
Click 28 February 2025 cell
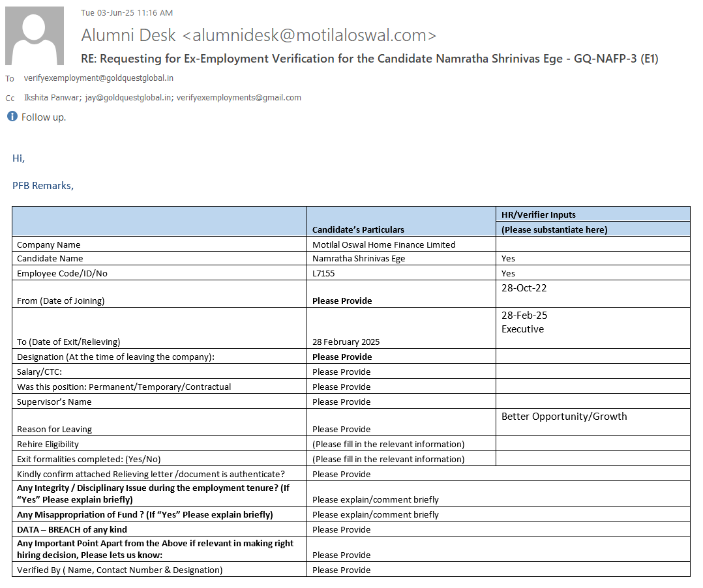[x=346, y=342]
